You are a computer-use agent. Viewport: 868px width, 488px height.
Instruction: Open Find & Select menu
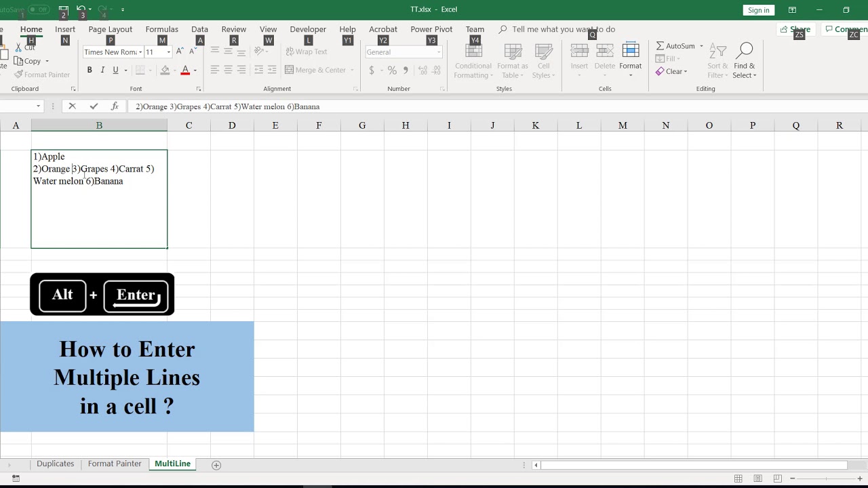tap(744, 61)
